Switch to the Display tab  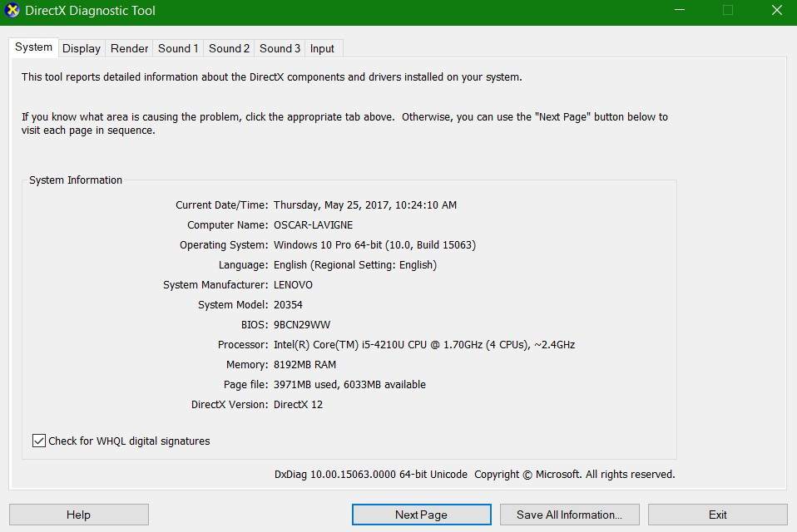[82, 48]
